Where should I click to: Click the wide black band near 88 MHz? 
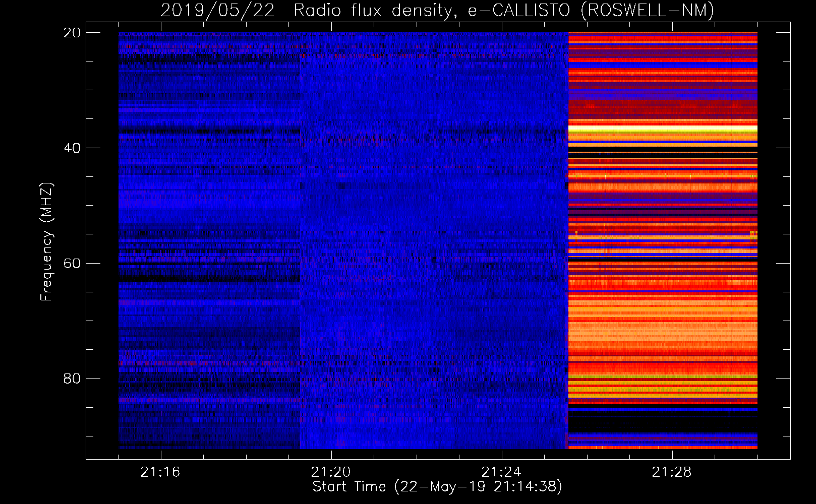click(663, 424)
